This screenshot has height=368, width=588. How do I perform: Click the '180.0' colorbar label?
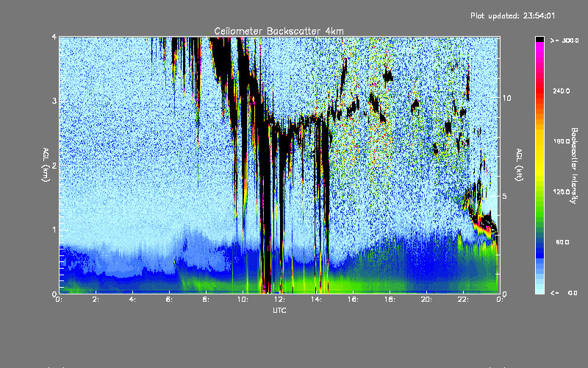click(x=562, y=141)
